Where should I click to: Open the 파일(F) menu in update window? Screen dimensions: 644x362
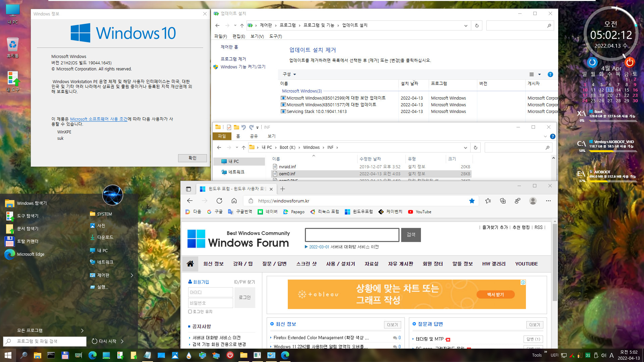(x=220, y=36)
